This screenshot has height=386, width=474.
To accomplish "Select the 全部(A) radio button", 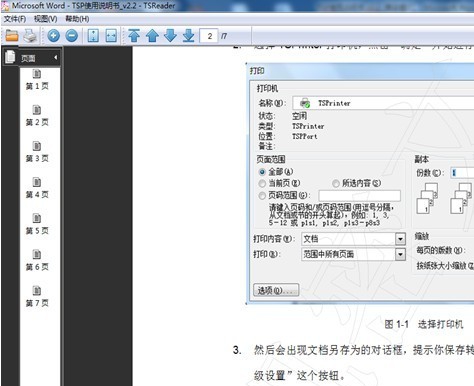I will pyautogui.click(x=262, y=172).
